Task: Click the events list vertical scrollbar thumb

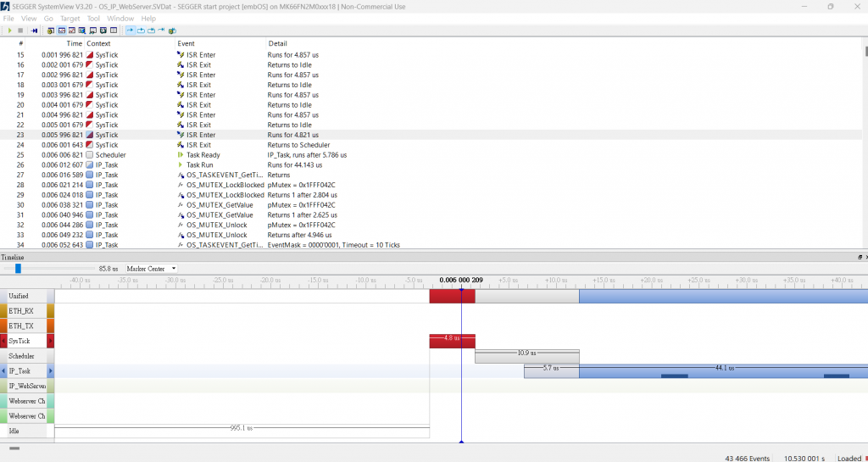Action: [x=865, y=51]
